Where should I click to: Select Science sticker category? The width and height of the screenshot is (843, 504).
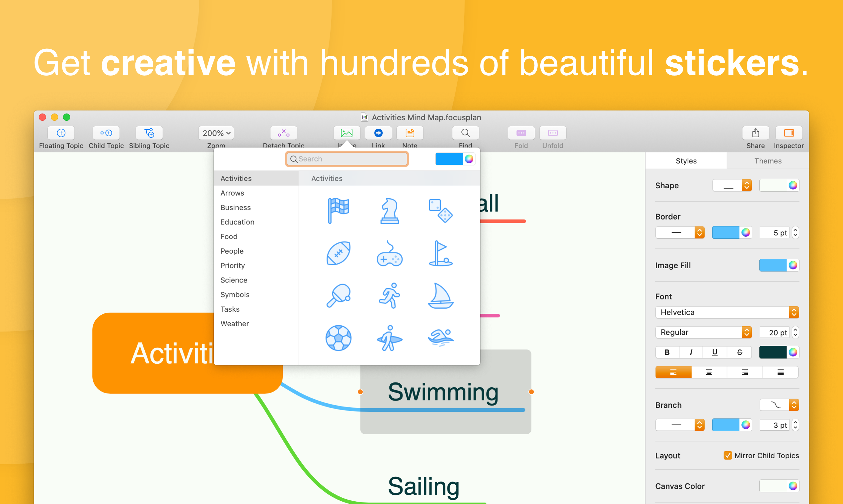pyautogui.click(x=256, y=280)
